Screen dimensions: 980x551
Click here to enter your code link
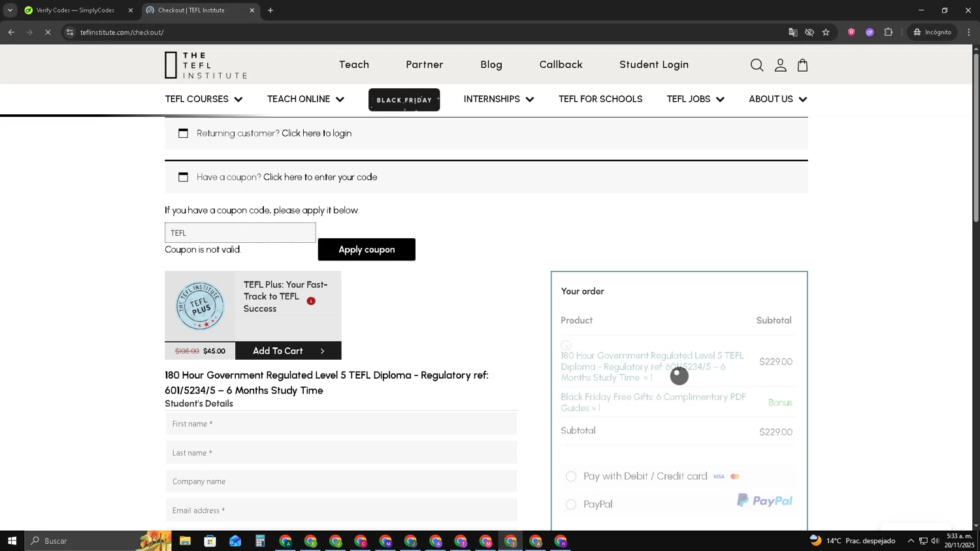click(320, 177)
